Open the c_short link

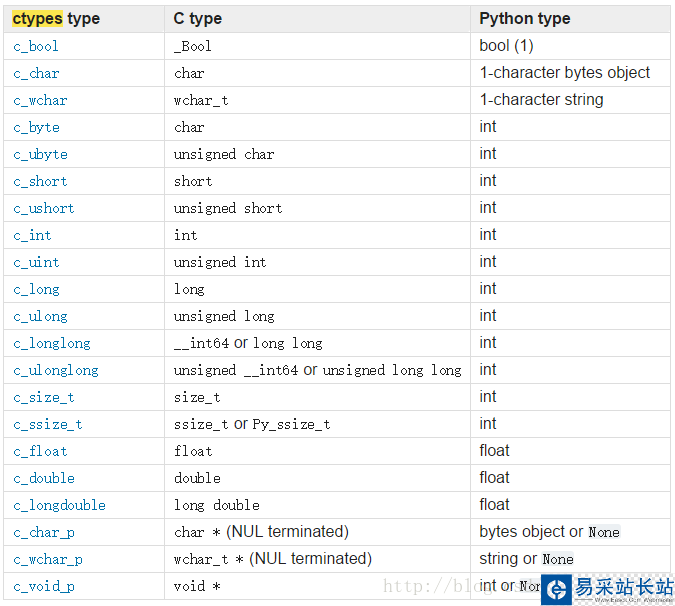tap(40, 181)
